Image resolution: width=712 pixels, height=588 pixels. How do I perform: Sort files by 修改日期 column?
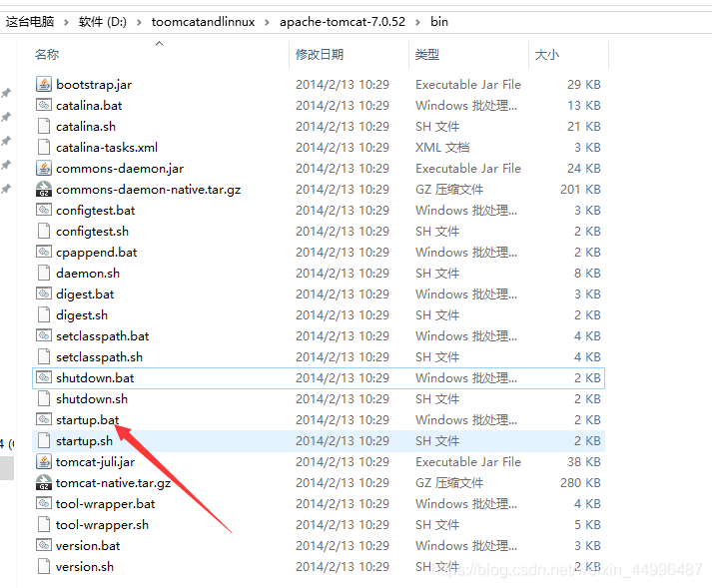[320, 55]
